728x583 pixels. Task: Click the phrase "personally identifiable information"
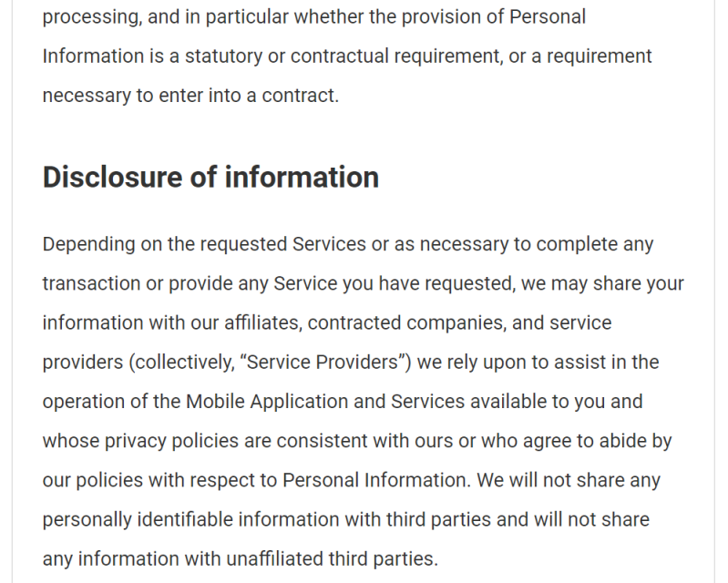(182, 519)
